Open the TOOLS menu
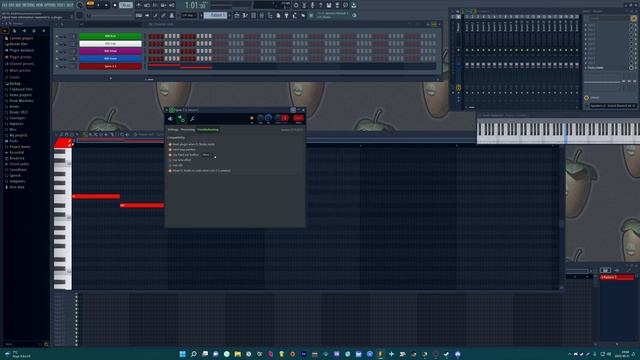The width and height of the screenshot is (640, 360). [62, 5]
